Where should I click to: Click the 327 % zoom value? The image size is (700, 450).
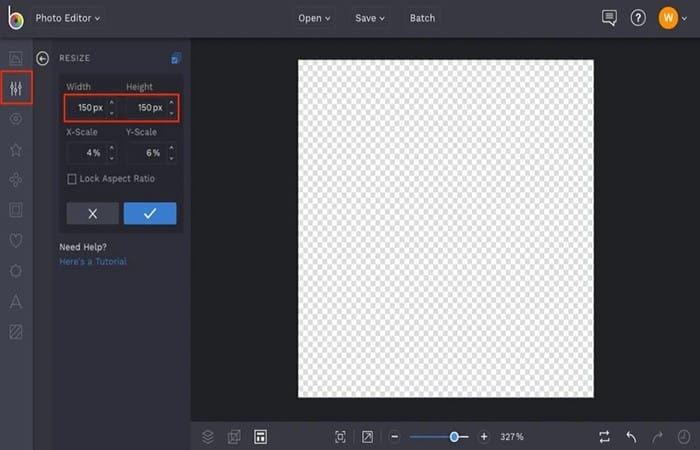(x=512, y=437)
